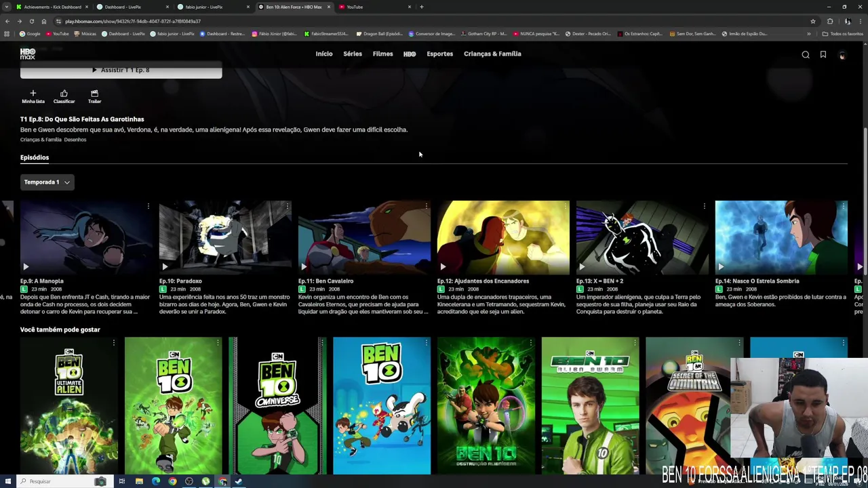Click the Você também pode gostar heading
The height and width of the screenshot is (488, 868).
click(x=60, y=329)
